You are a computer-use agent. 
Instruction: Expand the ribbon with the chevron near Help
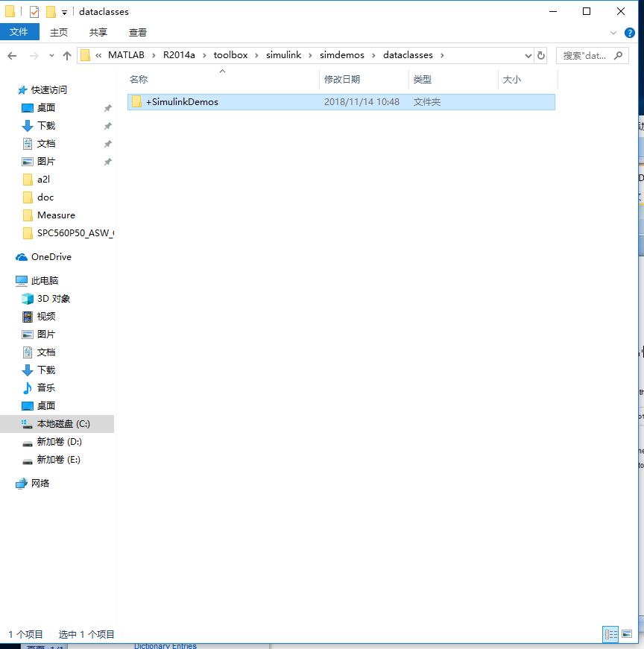612,32
